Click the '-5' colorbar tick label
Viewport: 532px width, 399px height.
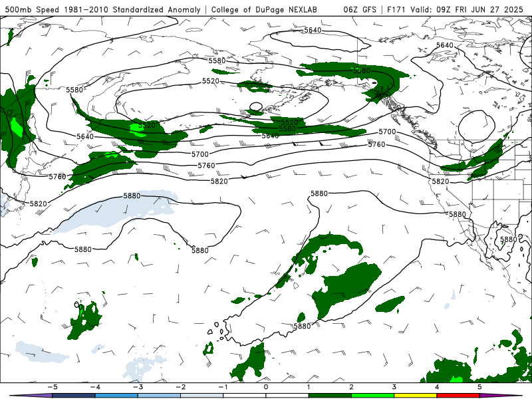coord(53,387)
